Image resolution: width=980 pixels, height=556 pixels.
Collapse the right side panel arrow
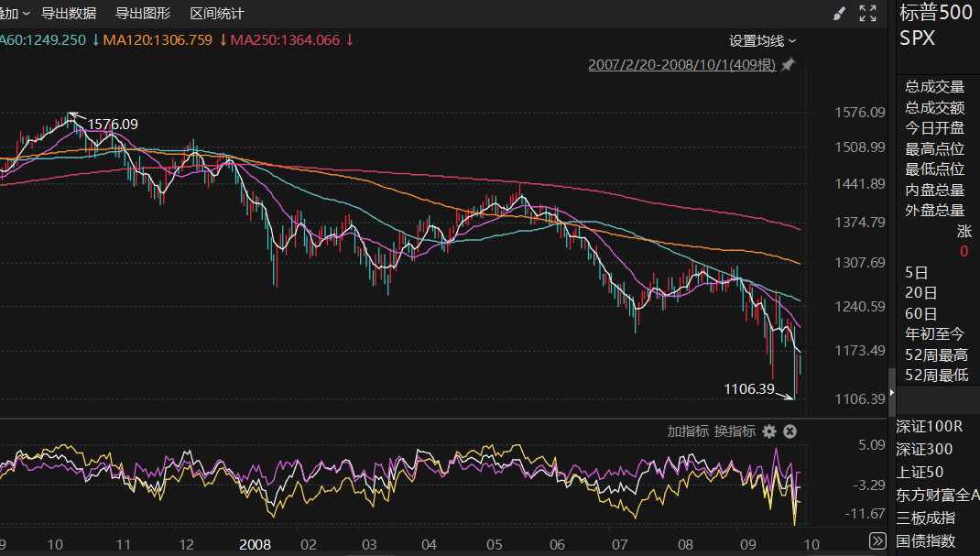(x=892, y=392)
